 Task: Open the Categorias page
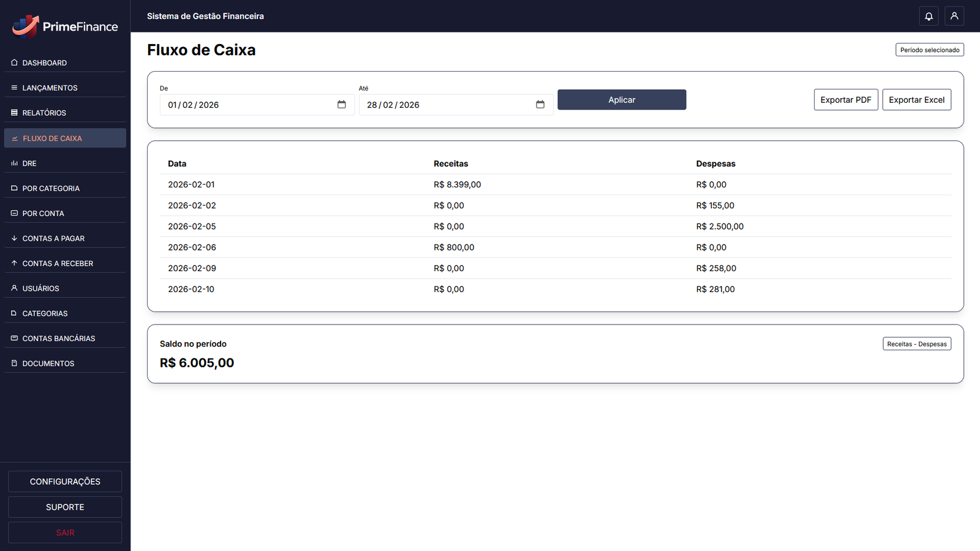pyautogui.click(x=45, y=313)
